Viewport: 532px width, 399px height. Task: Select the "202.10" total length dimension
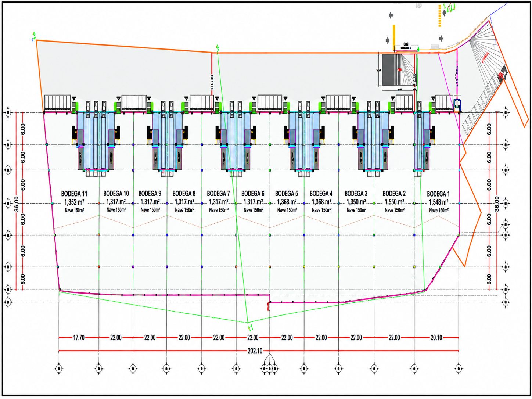[255, 351]
